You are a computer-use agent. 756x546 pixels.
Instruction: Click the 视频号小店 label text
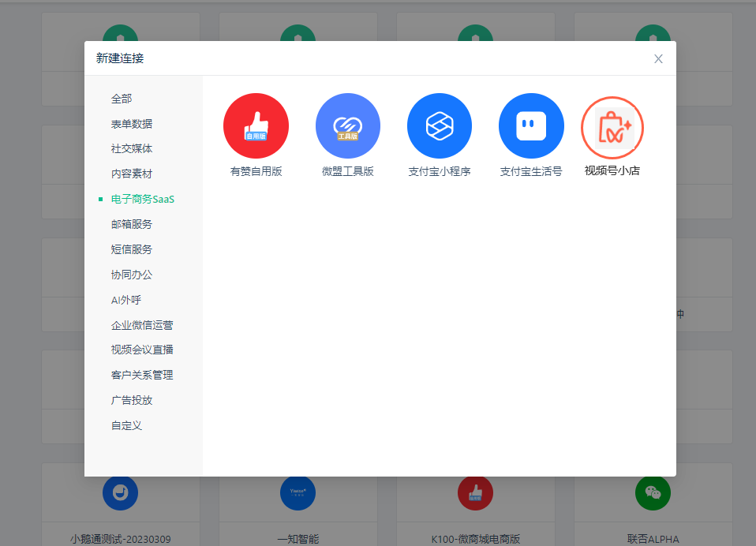pyautogui.click(x=612, y=170)
